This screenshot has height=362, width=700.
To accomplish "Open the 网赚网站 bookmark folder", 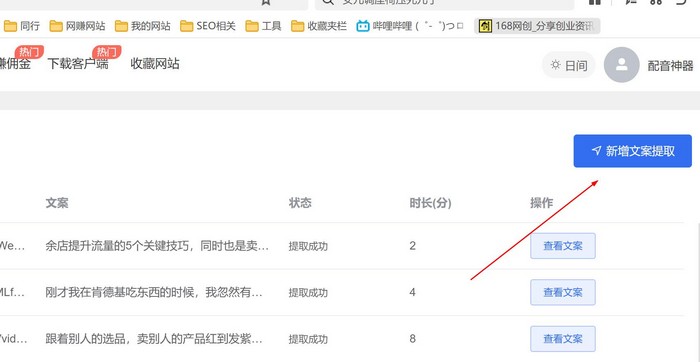I will (77, 26).
